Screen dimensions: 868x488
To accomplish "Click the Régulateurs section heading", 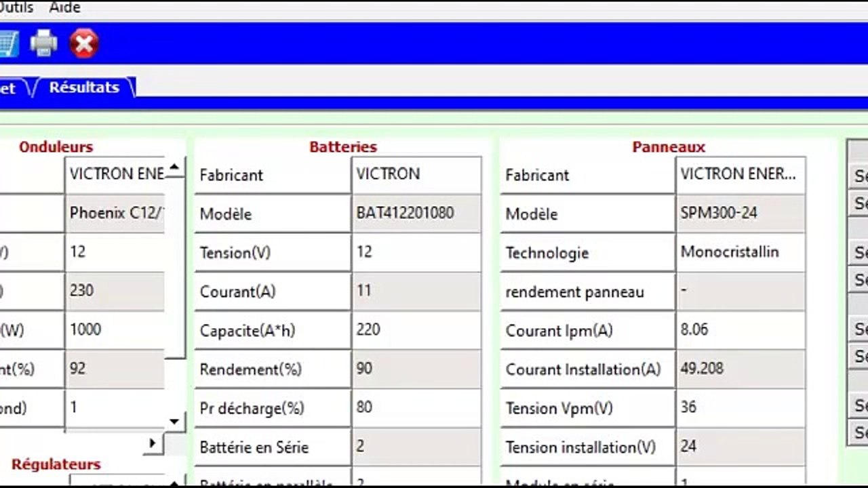I will (56, 464).
